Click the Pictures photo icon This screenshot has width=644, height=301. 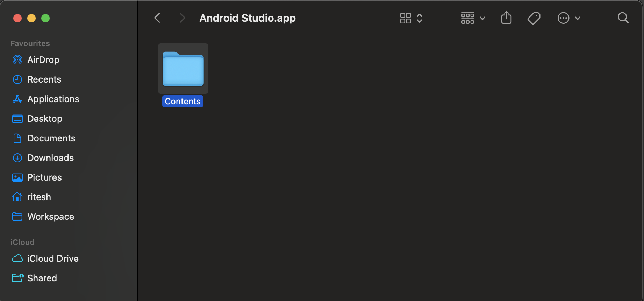17,177
